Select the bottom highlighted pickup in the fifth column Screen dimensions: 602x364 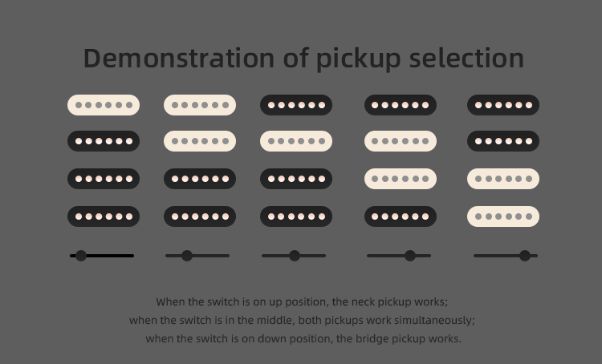(x=503, y=216)
